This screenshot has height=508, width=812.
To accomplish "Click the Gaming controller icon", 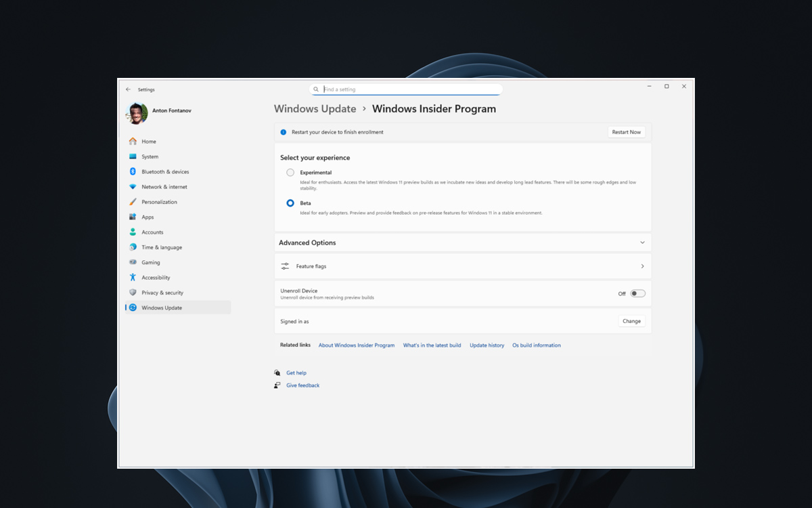I will tap(133, 262).
